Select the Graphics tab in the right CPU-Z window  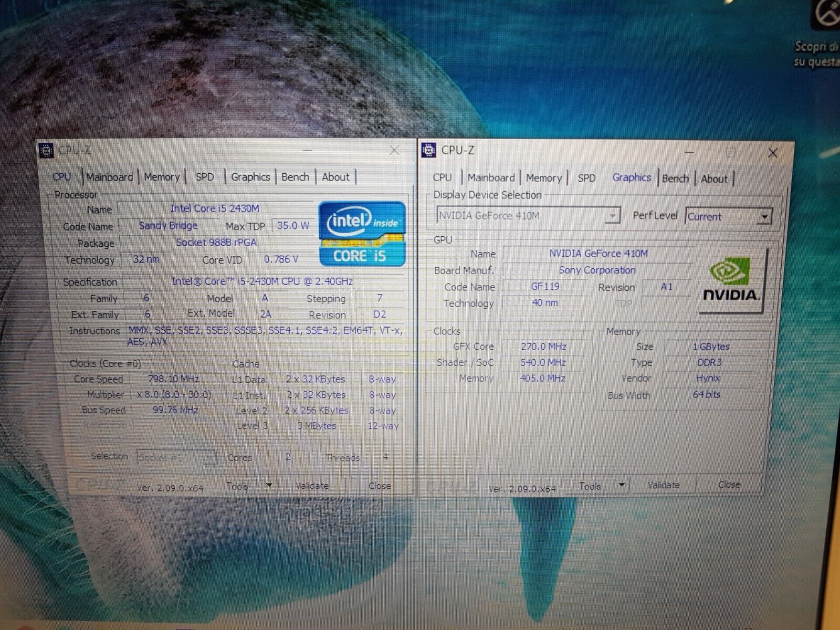coord(632,177)
